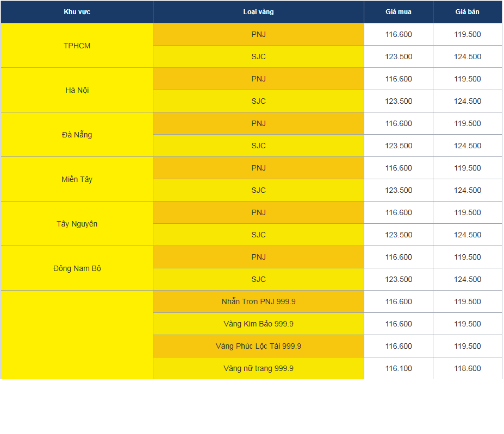Click SJC gold type under Hà Nội
504x434 pixels.
[x=258, y=101]
